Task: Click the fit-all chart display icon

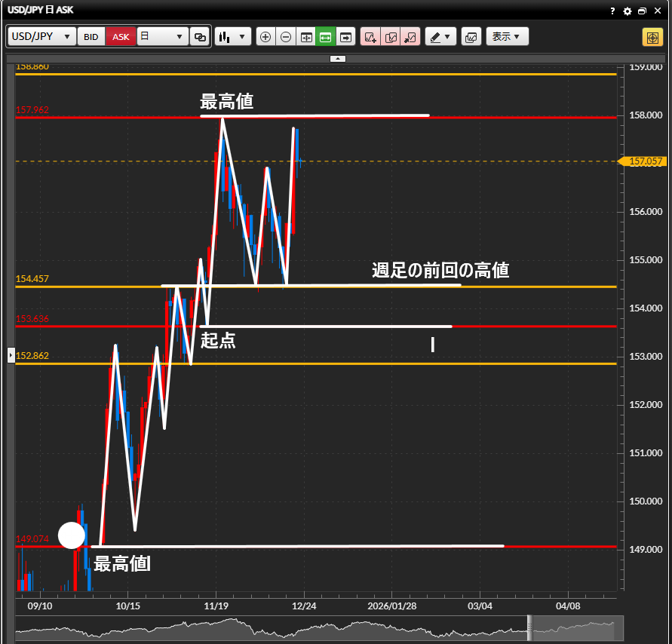Action: (x=306, y=37)
